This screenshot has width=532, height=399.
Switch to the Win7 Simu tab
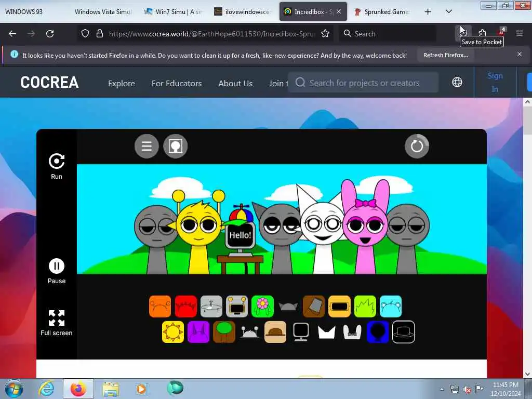click(x=173, y=11)
